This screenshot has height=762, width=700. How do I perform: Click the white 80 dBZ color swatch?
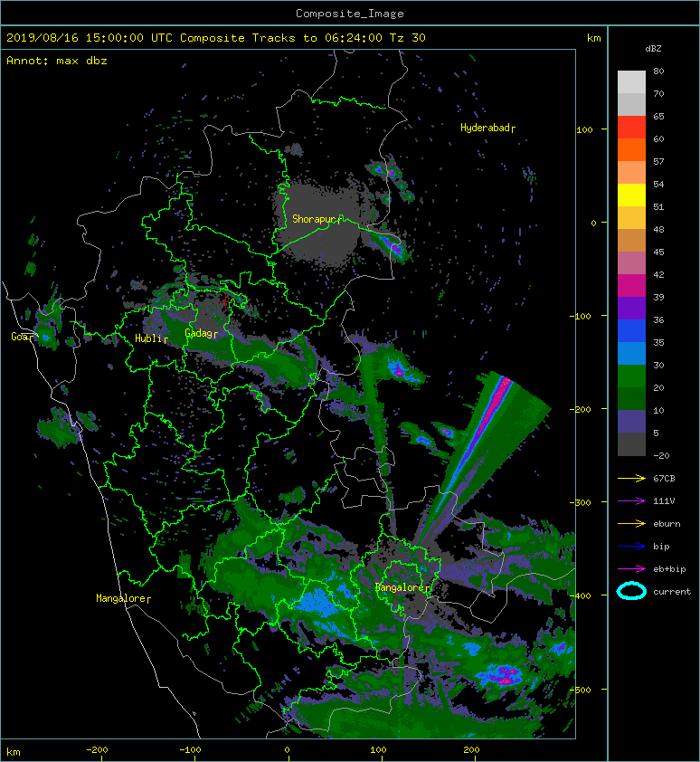coord(631,82)
